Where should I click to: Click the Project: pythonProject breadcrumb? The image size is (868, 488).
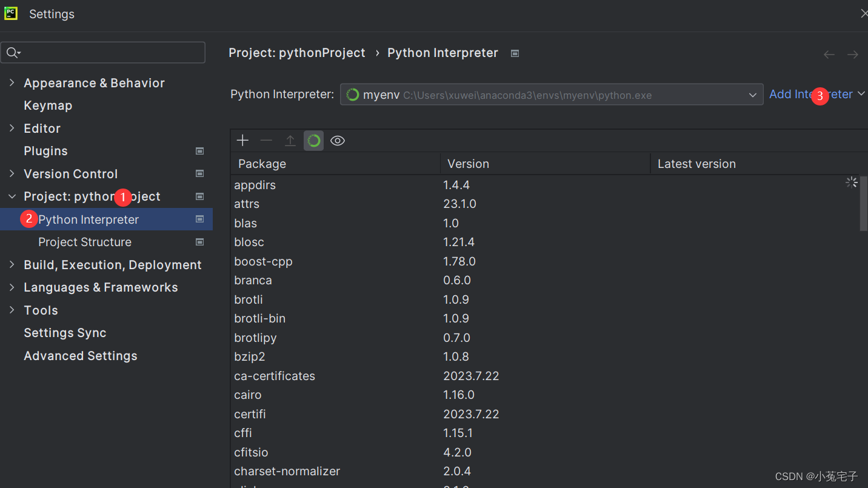coord(297,53)
